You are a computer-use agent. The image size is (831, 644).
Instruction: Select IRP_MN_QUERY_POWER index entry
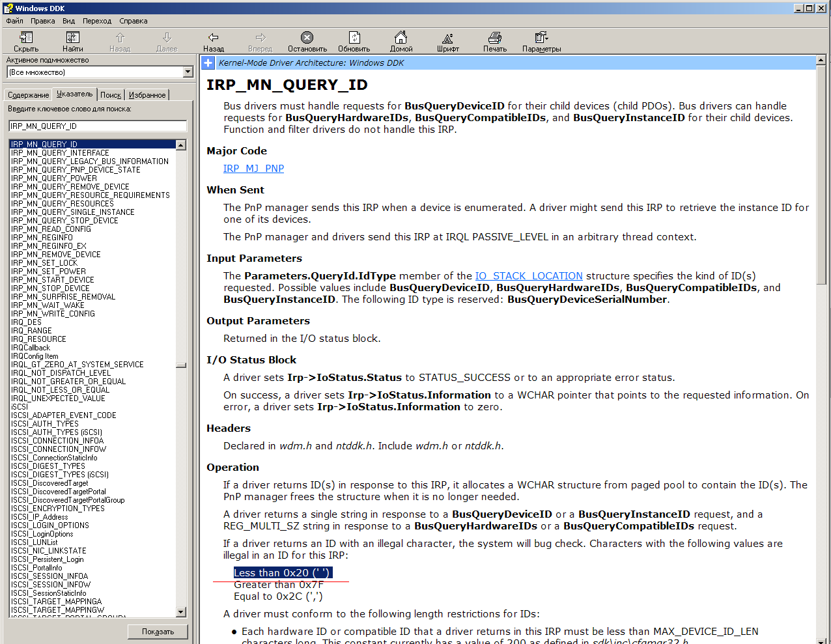click(54, 178)
